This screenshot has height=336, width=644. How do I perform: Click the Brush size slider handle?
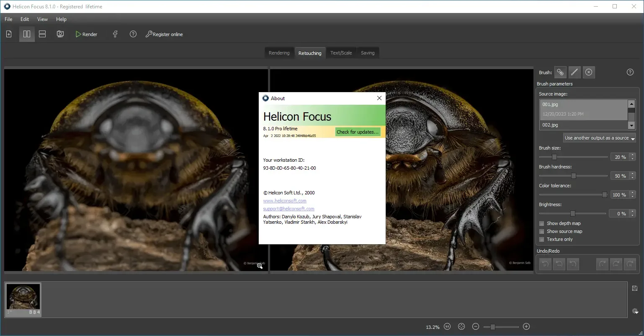pos(554,157)
